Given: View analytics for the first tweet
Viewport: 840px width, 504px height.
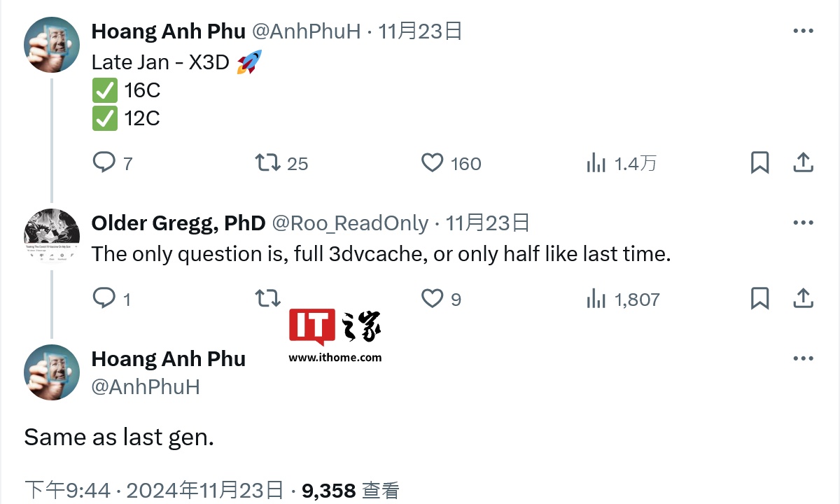Looking at the screenshot, I should 596,163.
